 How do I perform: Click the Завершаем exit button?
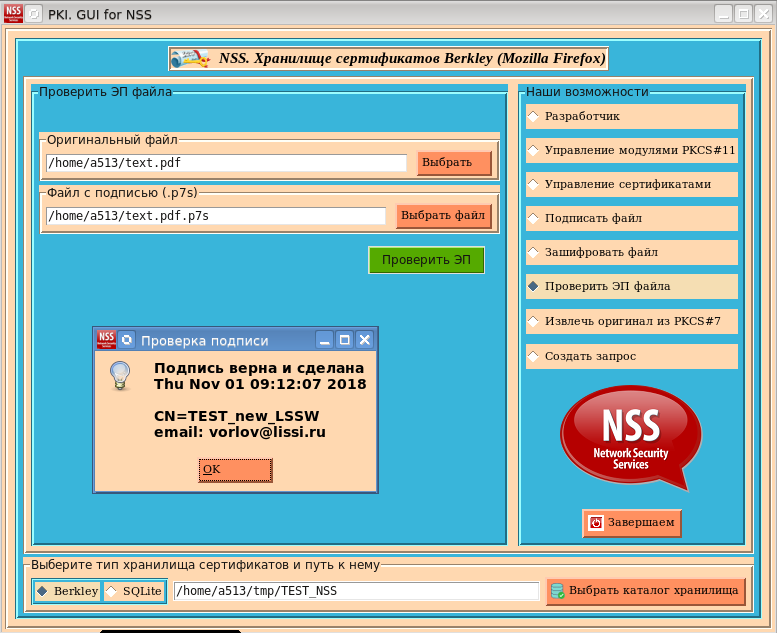[x=632, y=523]
